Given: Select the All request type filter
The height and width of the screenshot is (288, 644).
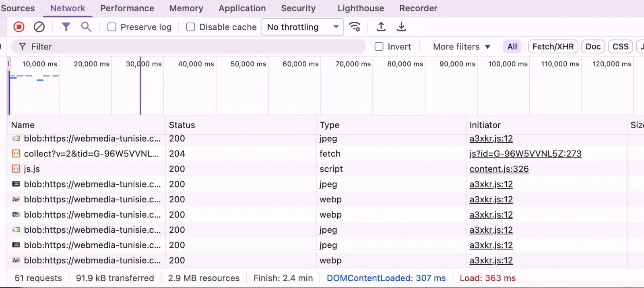Looking at the screenshot, I should [x=512, y=47].
